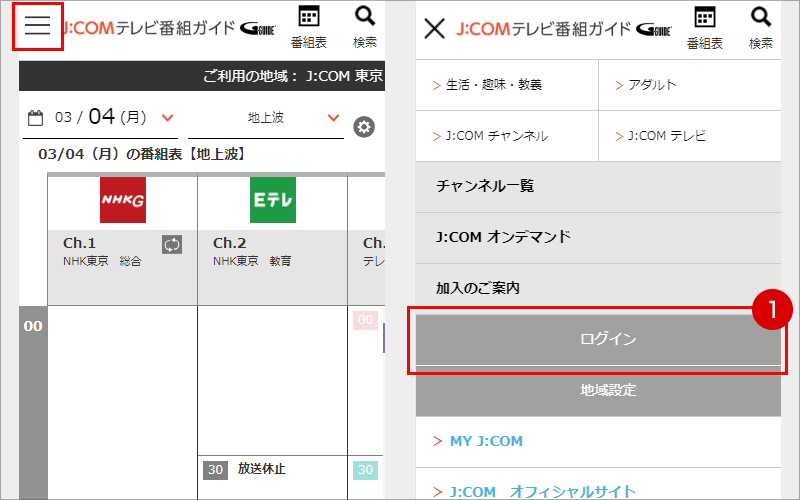Screen dimensions: 800x500
Task: Click 番組表 calendar icon in left screen
Action: (309, 27)
